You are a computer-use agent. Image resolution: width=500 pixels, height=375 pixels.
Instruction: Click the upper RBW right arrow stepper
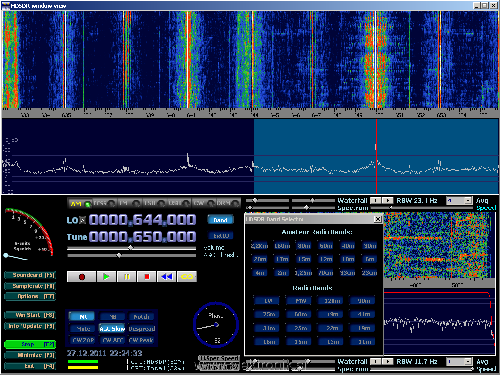[387, 200]
